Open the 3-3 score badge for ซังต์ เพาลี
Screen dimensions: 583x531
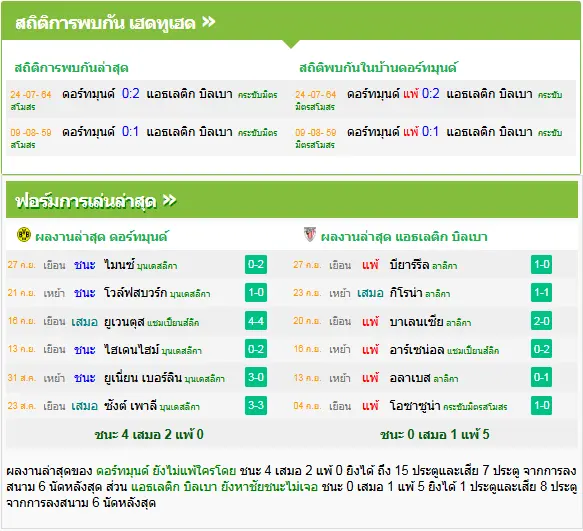point(256,405)
